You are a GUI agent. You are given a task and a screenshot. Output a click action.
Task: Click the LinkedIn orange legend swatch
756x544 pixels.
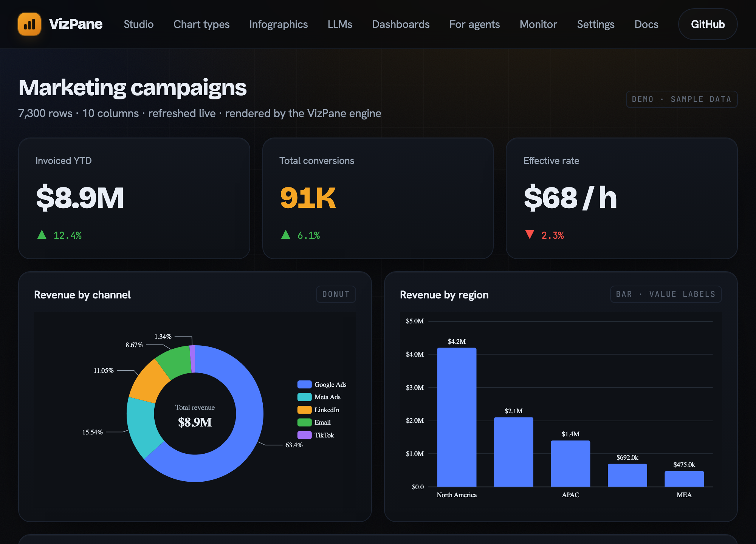tap(304, 410)
